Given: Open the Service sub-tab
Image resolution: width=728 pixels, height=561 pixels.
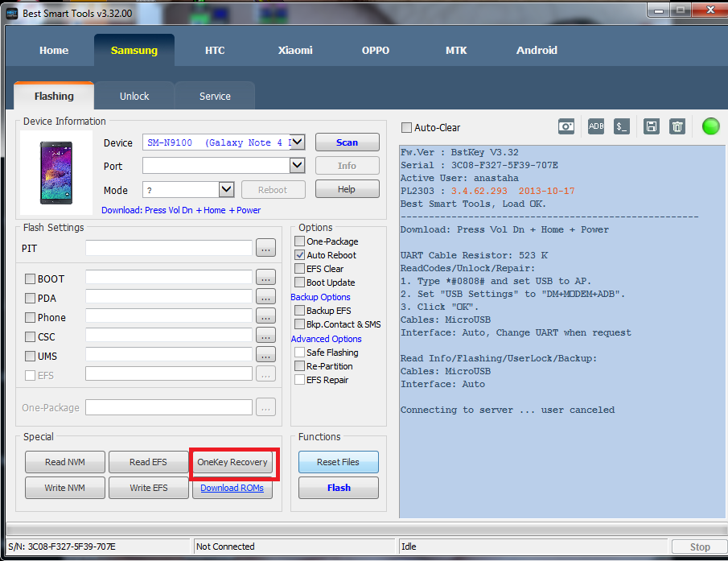Looking at the screenshot, I should click(x=215, y=96).
